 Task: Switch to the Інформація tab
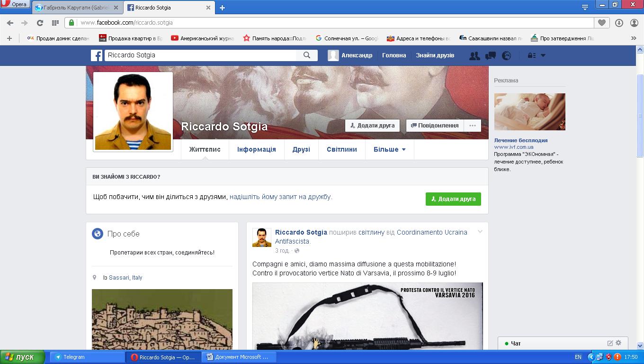[256, 149]
